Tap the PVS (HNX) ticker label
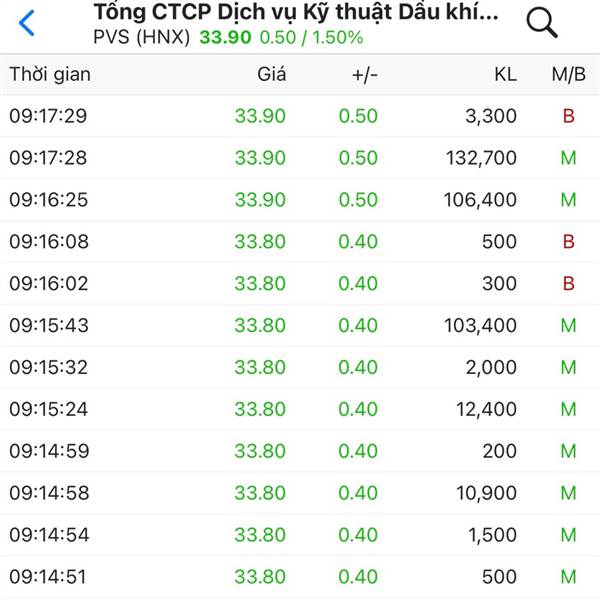The height and width of the screenshot is (600, 600). (142, 38)
